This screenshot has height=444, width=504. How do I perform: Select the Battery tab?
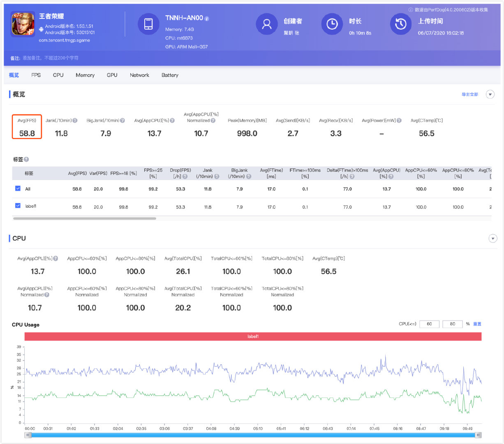point(170,75)
